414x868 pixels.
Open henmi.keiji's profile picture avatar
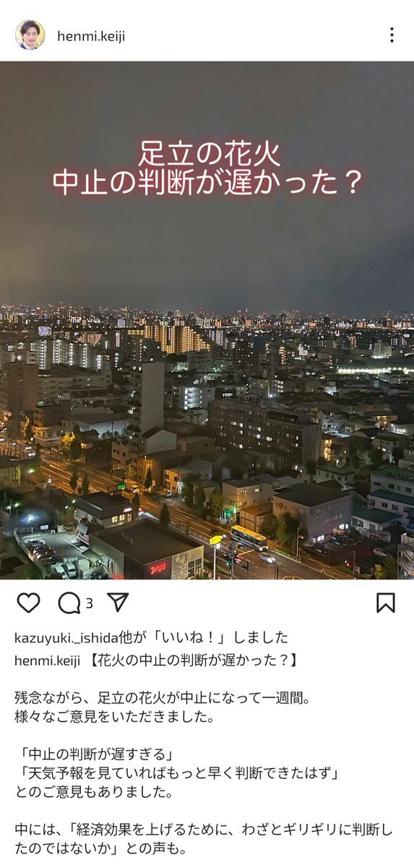tap(30, 35)
